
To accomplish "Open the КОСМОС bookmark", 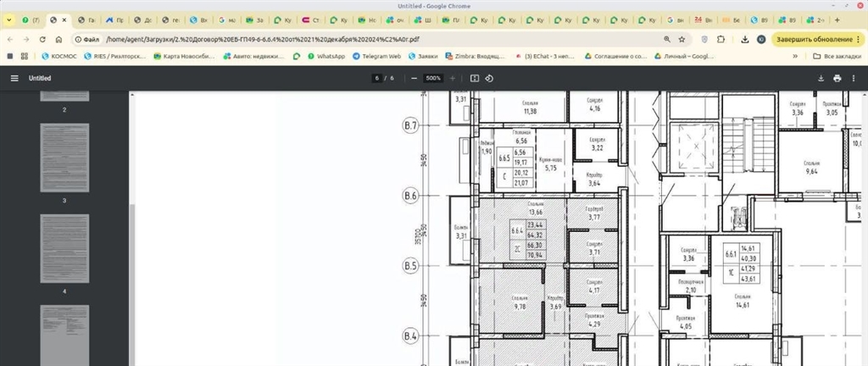I will tap(59, 56).
